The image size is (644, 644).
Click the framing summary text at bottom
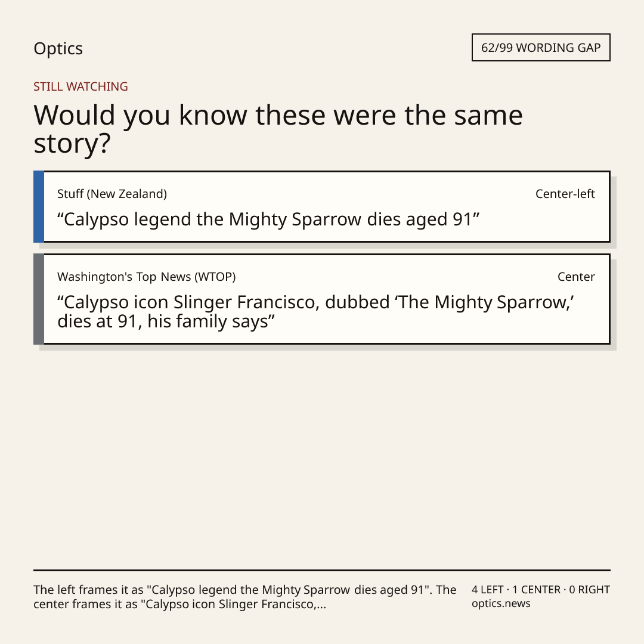click(245, 597)
